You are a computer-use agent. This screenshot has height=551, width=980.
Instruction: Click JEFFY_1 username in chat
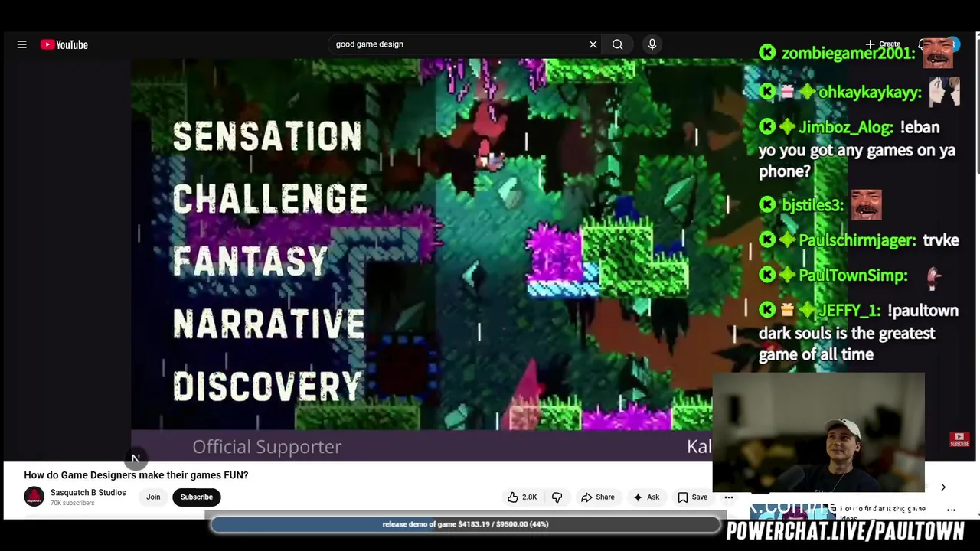pos(849,311)
